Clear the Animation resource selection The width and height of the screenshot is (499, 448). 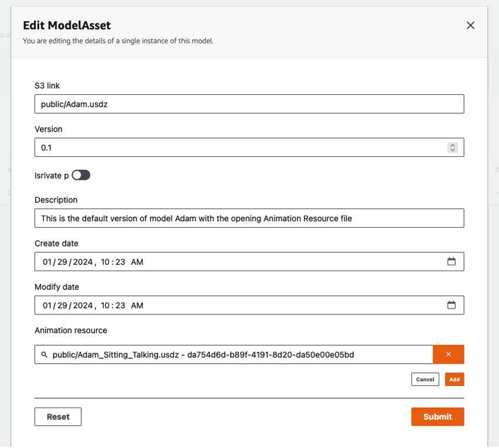(448, 354)
